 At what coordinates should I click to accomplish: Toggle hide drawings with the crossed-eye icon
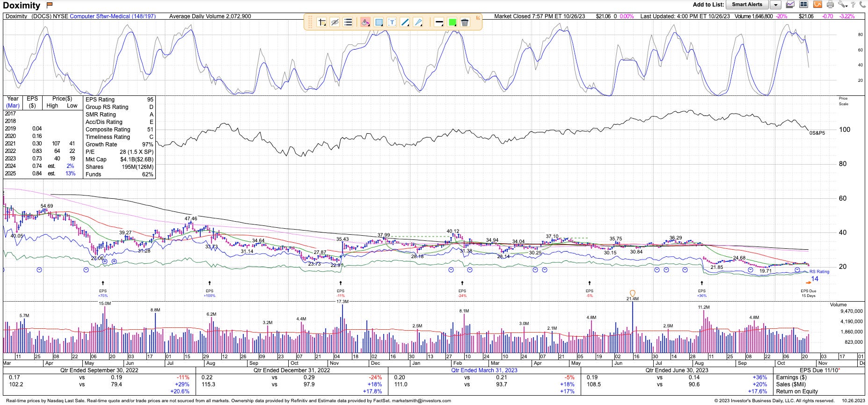click(335, 22)
